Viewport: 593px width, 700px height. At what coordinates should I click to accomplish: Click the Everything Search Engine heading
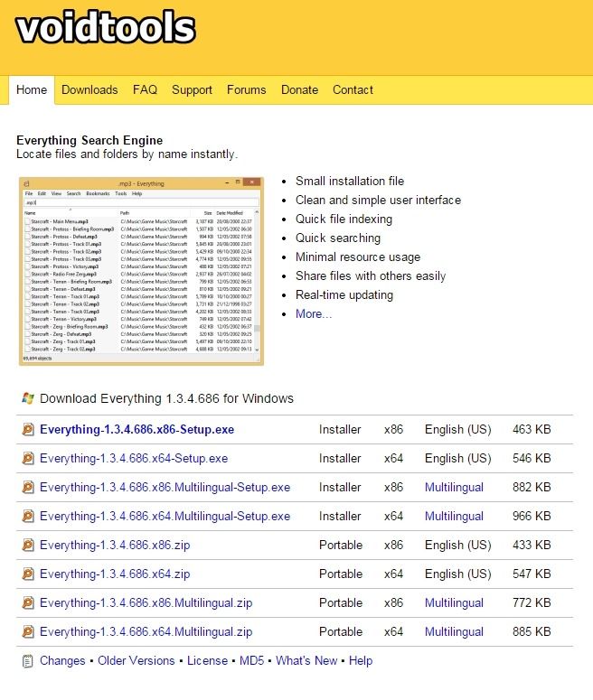click(89, 140)
